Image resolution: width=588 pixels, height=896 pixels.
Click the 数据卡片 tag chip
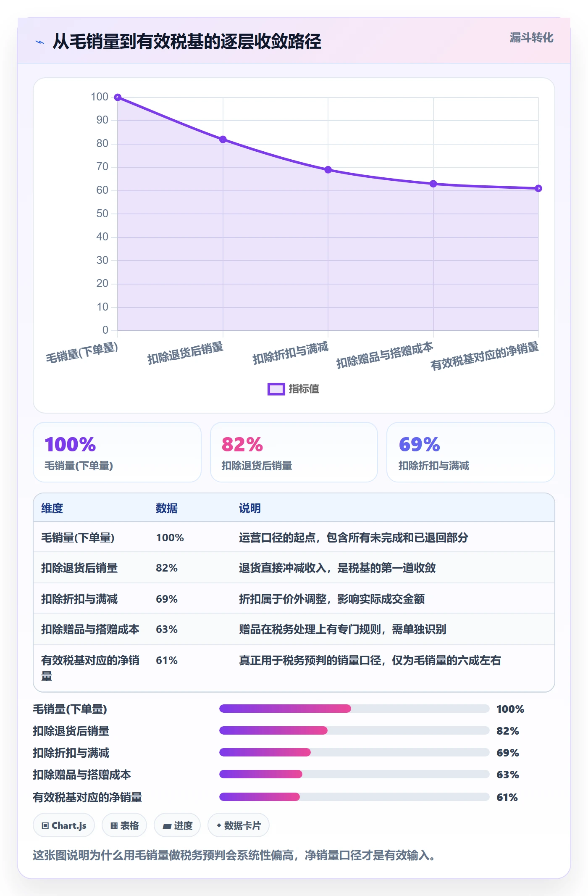239,825
